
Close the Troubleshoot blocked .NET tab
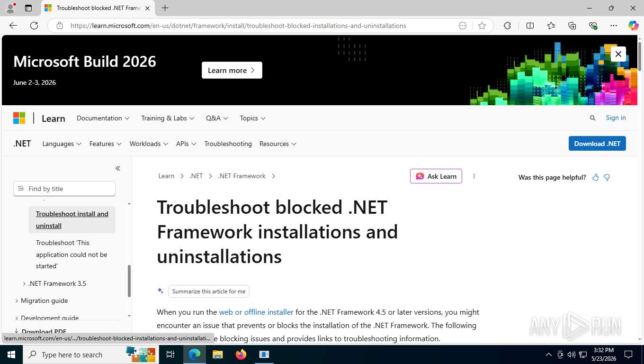tap(148, 8)
